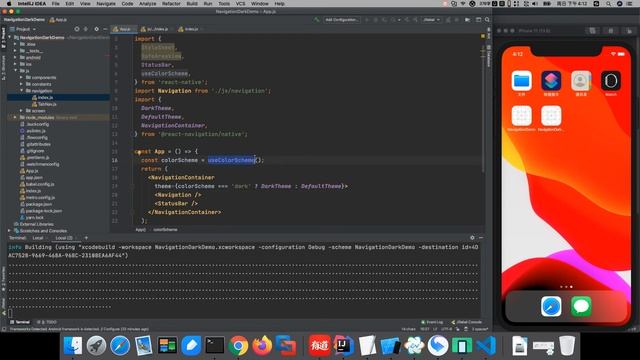Expand the node_modules folder
The height and width of the screenshot is (360, 640).
[16, 117]
